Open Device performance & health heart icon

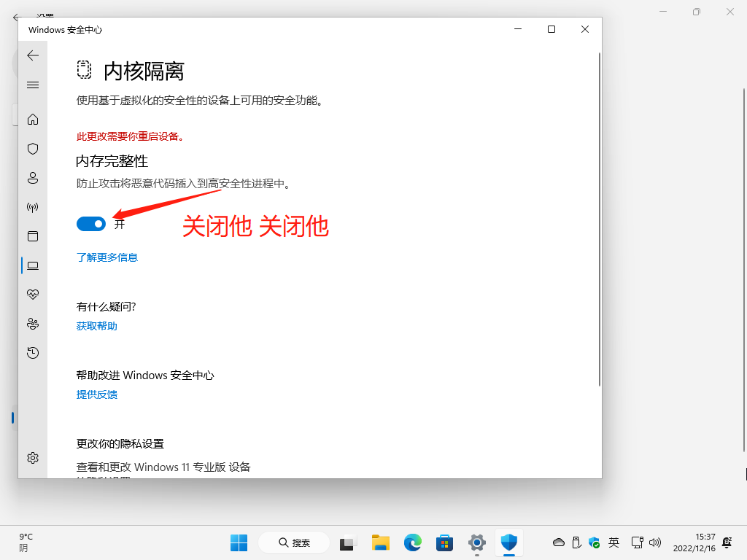[x=32, y=295]
